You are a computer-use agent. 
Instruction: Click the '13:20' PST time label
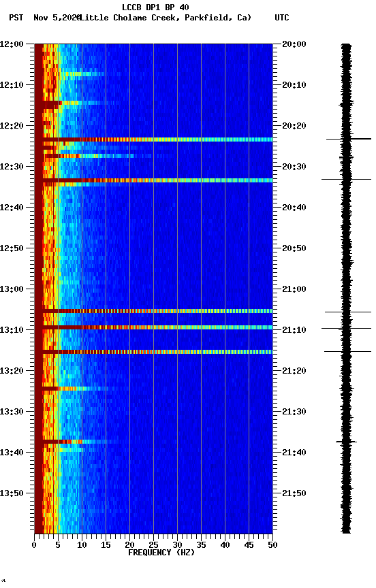click(12, 372)
